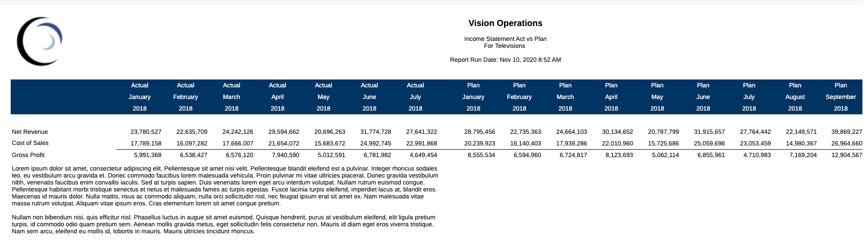Click Net Revenue value 23,780,527
The width and height of the screenshot is (868, 244).
click(x=146, y=132)
